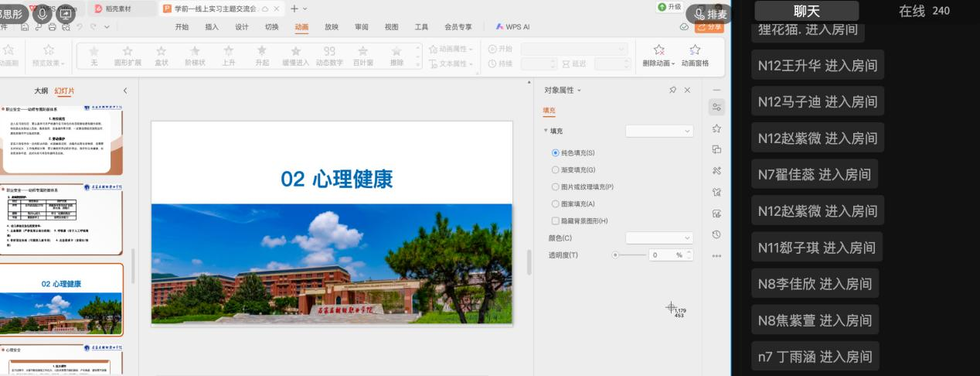Click the history clock icon in right sidebar
Image resolution: width=980 pixels, height=376 pixels.
pyautogui.click(x=716, y=234)
